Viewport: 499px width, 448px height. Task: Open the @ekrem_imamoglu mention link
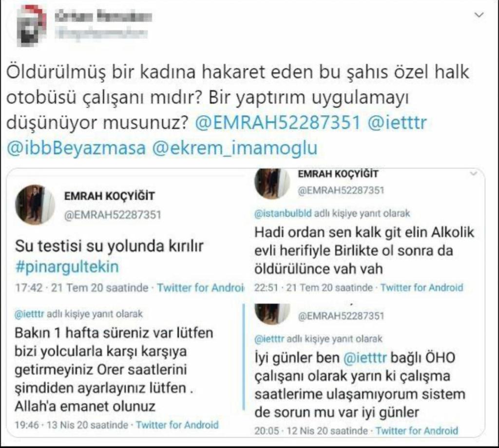pyautogui.click(x=235, y=148)
